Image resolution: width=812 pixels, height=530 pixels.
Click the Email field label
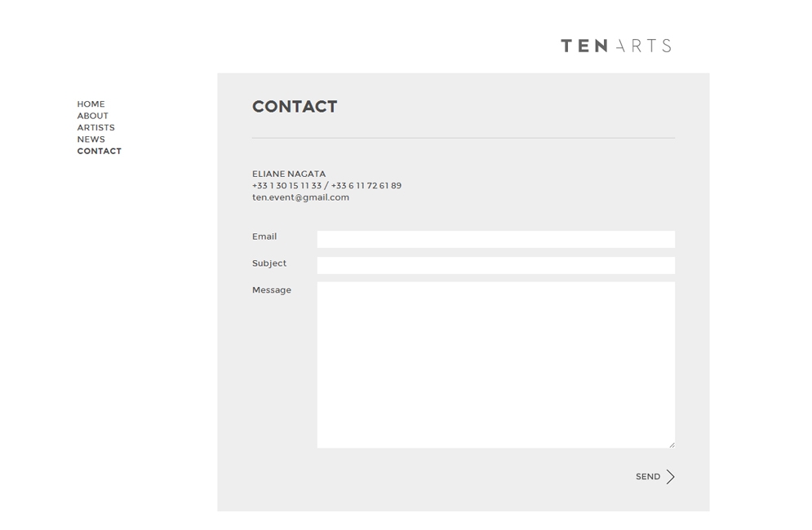(264, 236)
